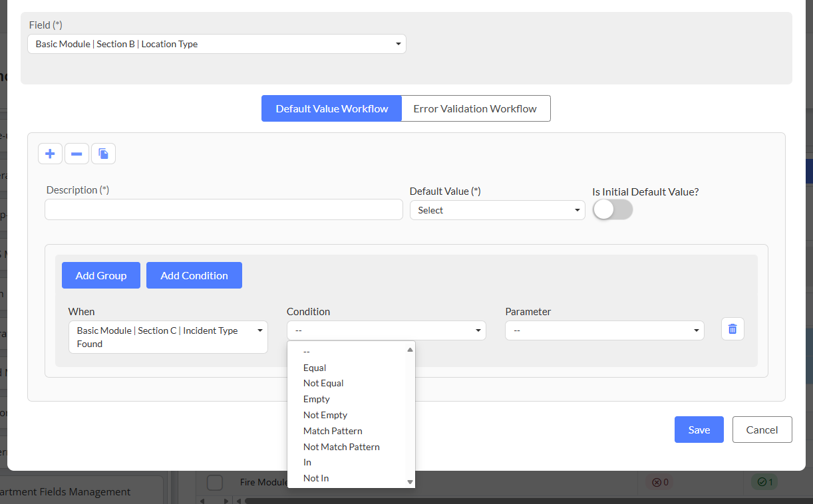Choose Not Equal from condition list

[x=323, y=383]
